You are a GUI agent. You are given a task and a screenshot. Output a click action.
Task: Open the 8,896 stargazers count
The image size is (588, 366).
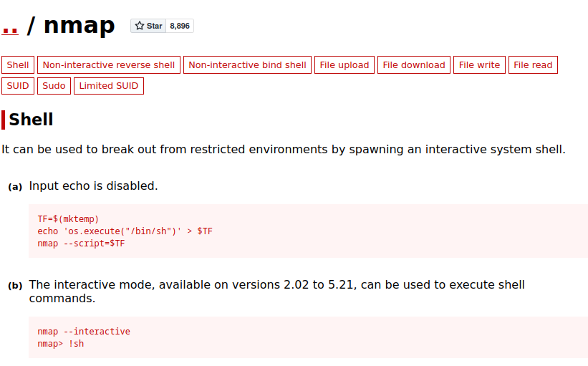(x=180, y=26)
